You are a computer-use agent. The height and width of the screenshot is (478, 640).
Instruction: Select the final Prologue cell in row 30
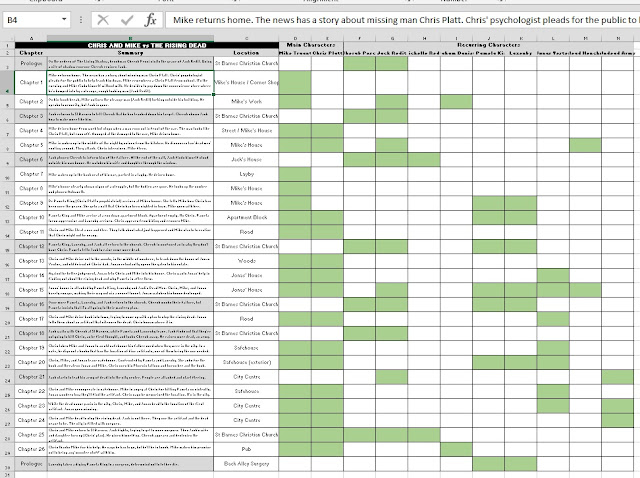31,464
